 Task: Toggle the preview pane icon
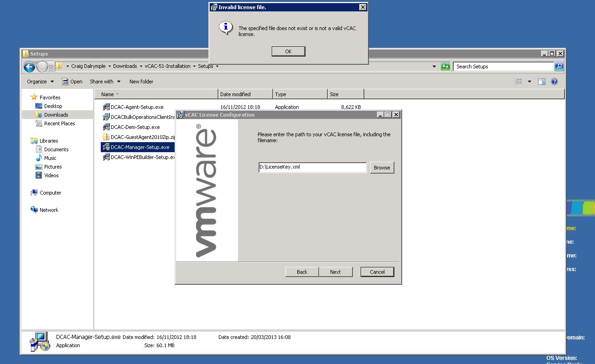click(x=542, y=82)
